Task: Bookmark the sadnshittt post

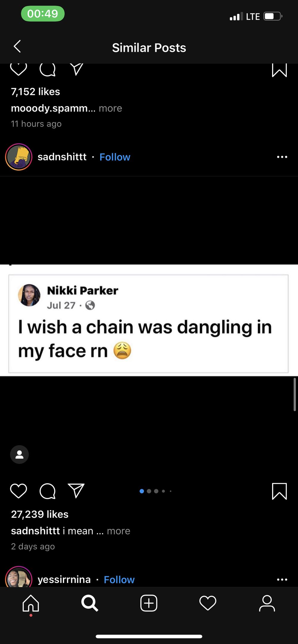Action: (279, 491)
